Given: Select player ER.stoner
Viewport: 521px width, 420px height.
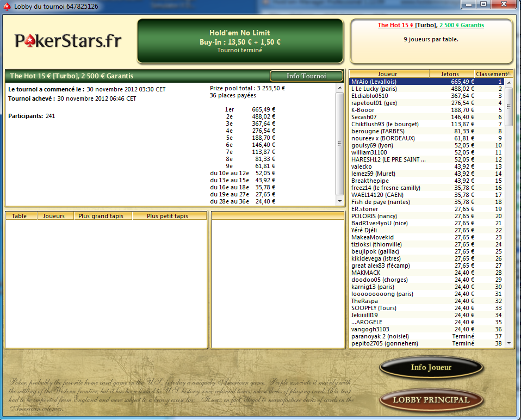Looking at the screenshot, I should [x=427, y=209].
